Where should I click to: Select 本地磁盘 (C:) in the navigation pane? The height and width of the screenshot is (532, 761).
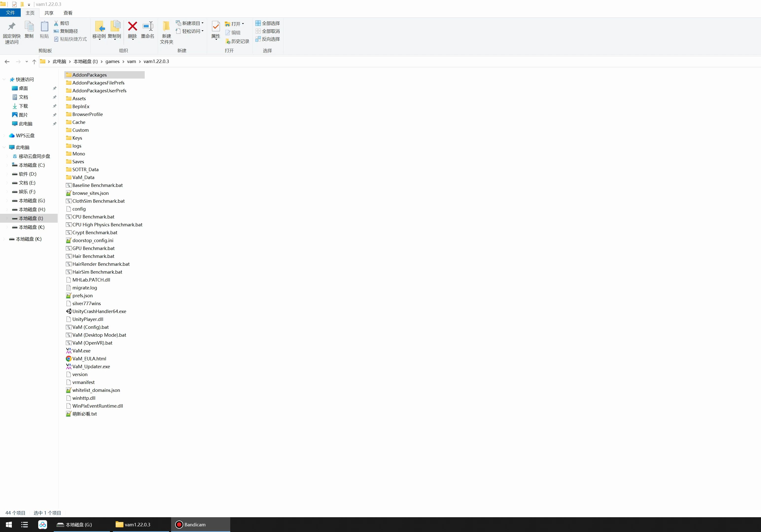[32, 165]
